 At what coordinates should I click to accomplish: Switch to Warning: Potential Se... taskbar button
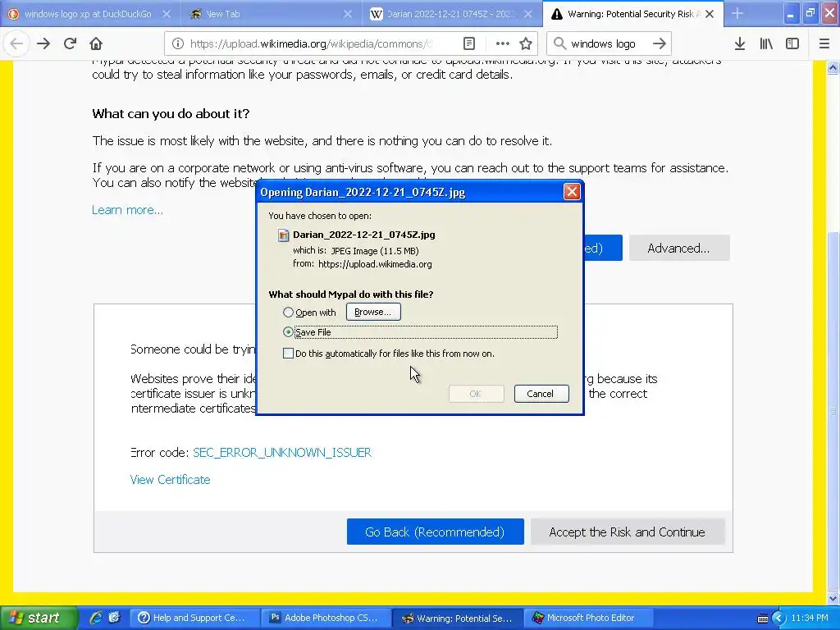click(458, 618)
